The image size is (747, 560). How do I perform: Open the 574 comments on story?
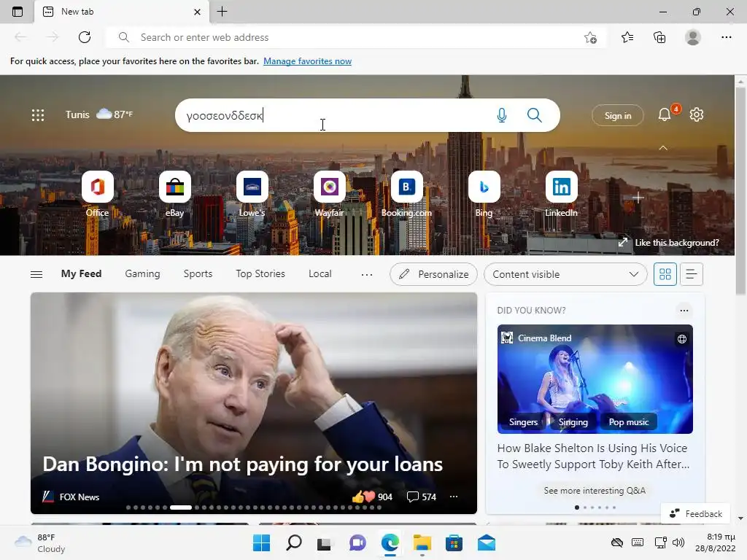pos(422,497)
